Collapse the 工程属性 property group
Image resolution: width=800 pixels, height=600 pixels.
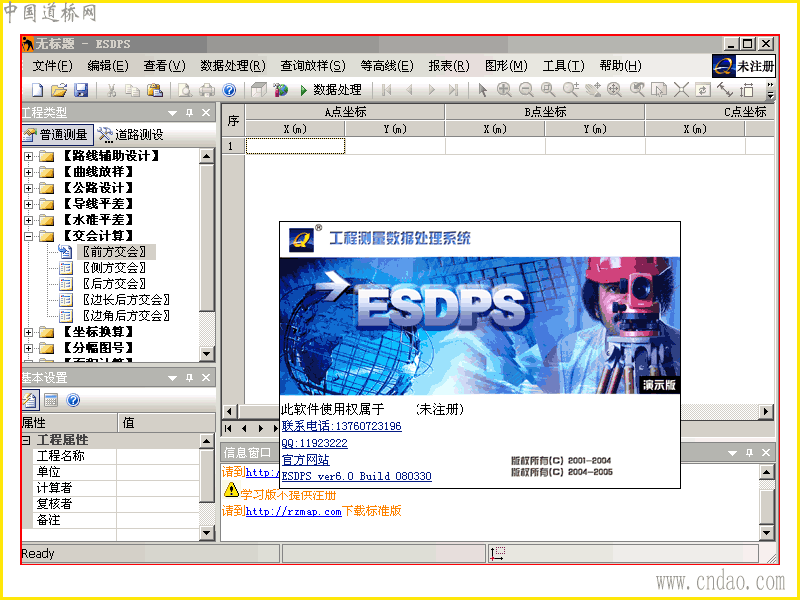(26, 440)
